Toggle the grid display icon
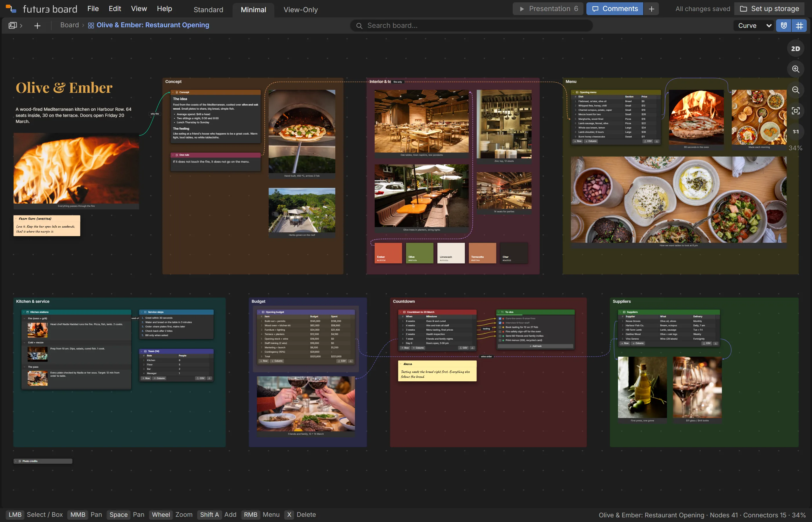The width and height of the screenshot is (812, 522). pos(799,26)
